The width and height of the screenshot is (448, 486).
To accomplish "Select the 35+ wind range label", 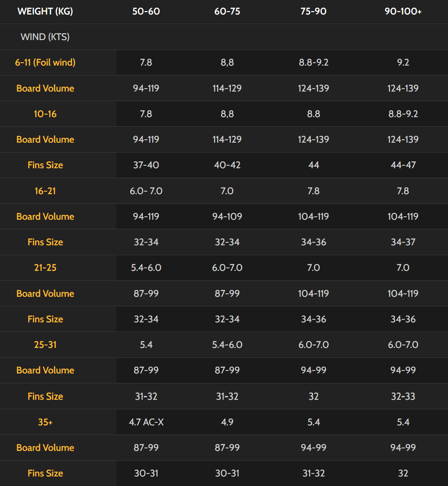I will [x=45, y=422].
